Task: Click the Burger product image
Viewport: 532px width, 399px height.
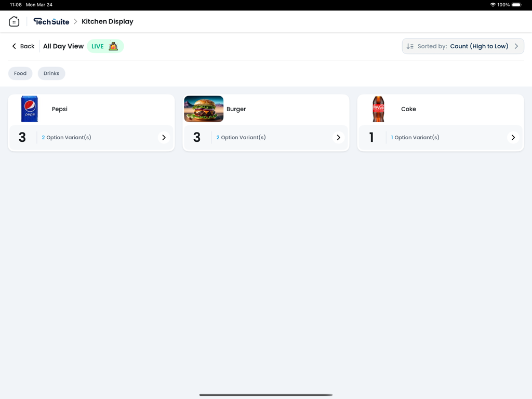Action: coord(203,109)
